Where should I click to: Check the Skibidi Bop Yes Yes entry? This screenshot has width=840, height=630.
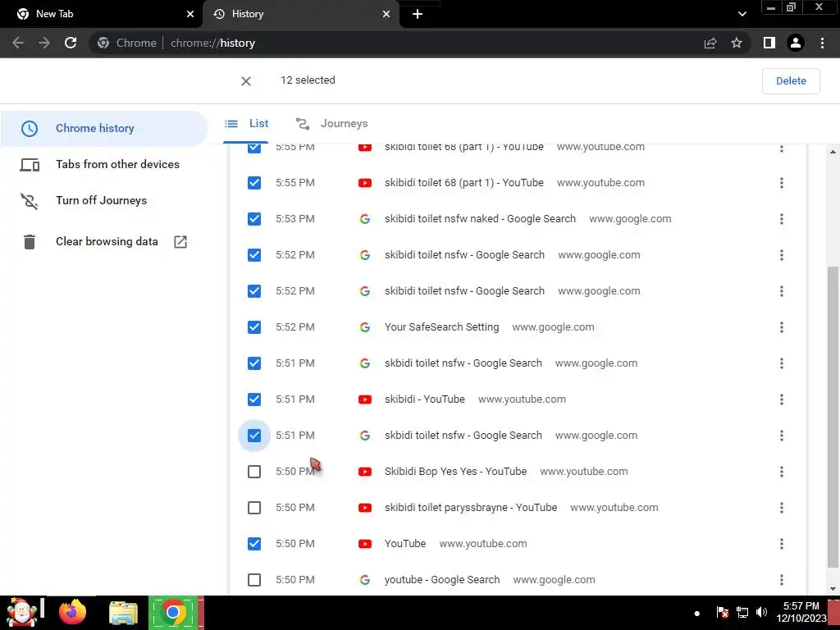(254, 472)
